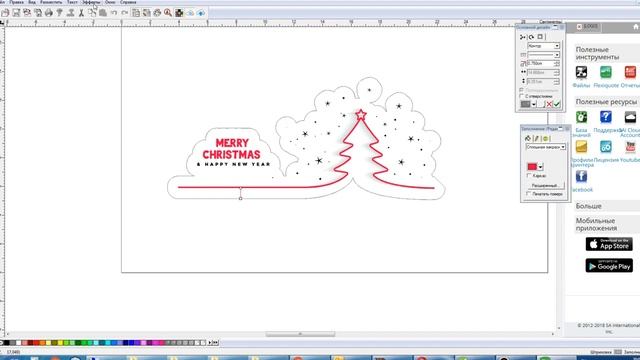640x360 pixels.
Task: Click the magnifier Zoom icon in the toolbar
Action: click(168, 13)
